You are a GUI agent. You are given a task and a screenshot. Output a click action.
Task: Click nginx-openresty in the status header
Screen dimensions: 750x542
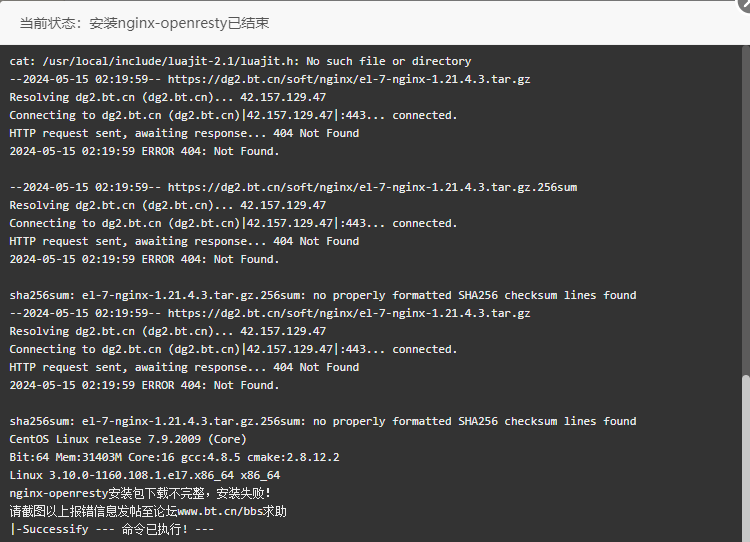172,23
